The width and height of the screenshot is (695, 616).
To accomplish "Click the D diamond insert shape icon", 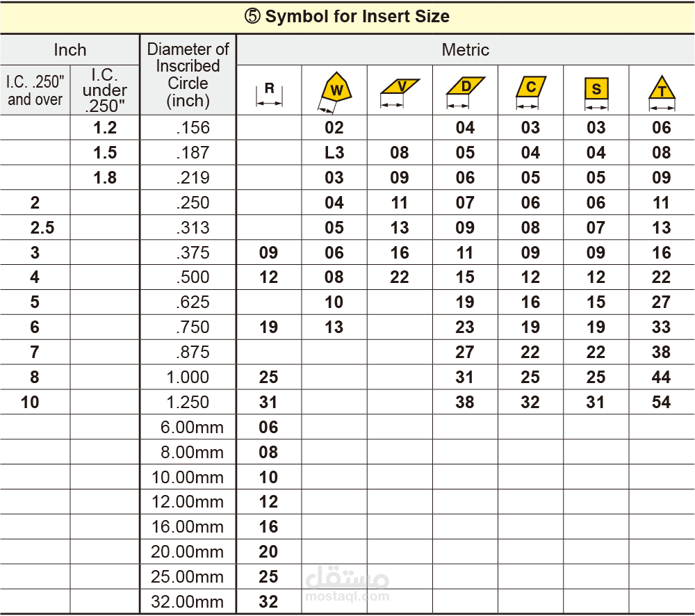I will 466,92.
